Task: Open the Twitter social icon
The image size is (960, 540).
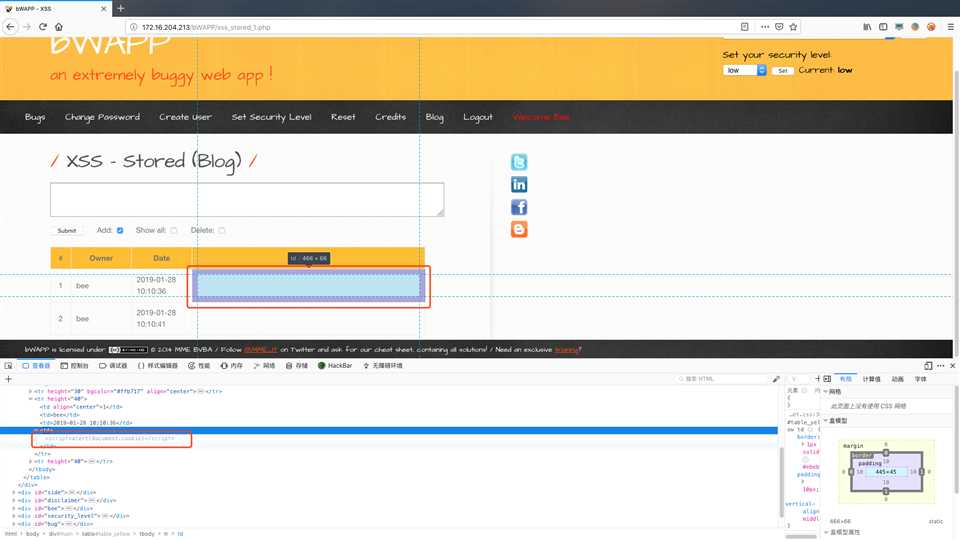Action: click(x=519, y=162)
